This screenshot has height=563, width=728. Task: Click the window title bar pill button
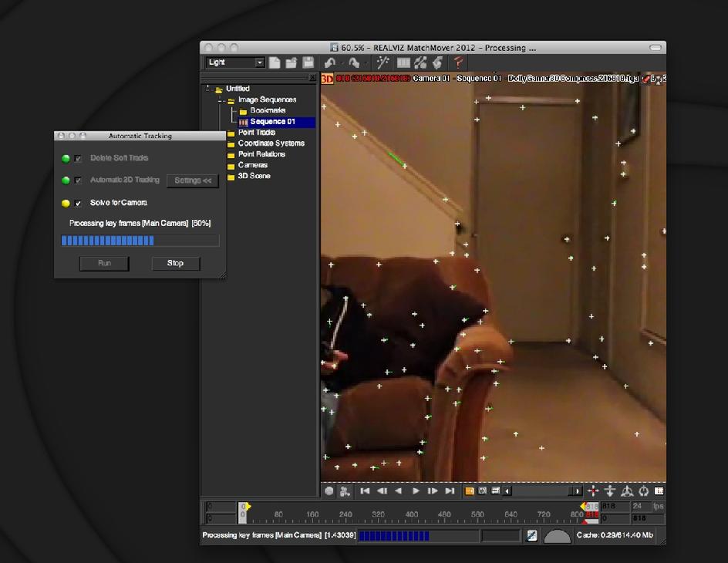coord(656,47)
